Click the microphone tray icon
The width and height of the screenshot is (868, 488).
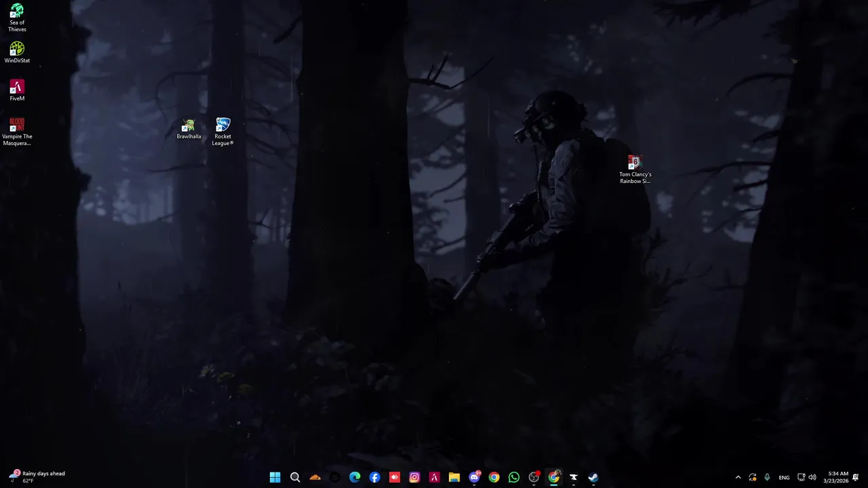767,477
